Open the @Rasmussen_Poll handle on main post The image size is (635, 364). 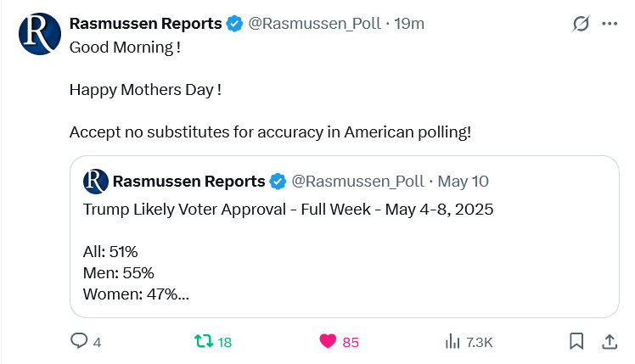[315, 24]
